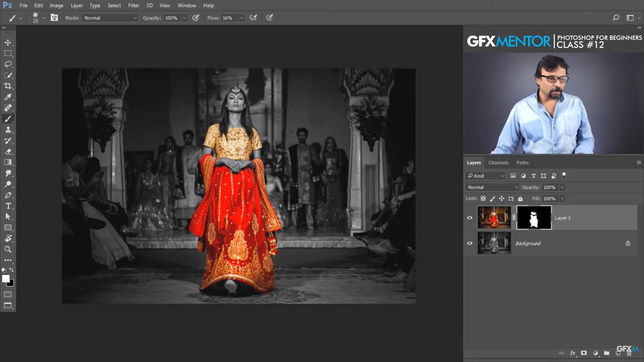Open the File menu
This screenshot has height=362, width=644.
[x=24, y=5]
